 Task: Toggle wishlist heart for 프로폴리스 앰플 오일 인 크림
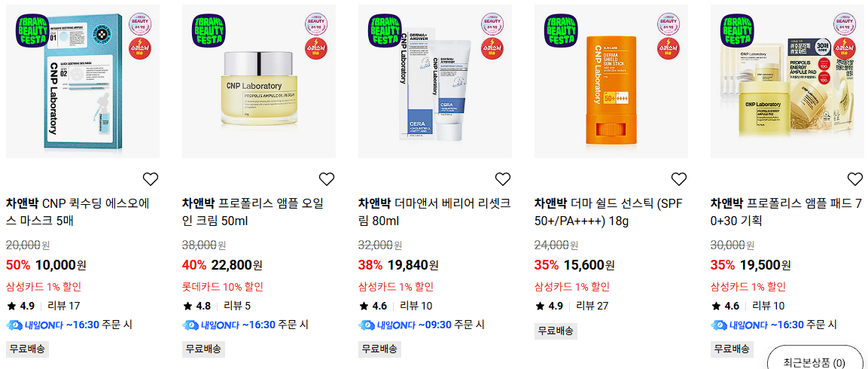[327, 179]
